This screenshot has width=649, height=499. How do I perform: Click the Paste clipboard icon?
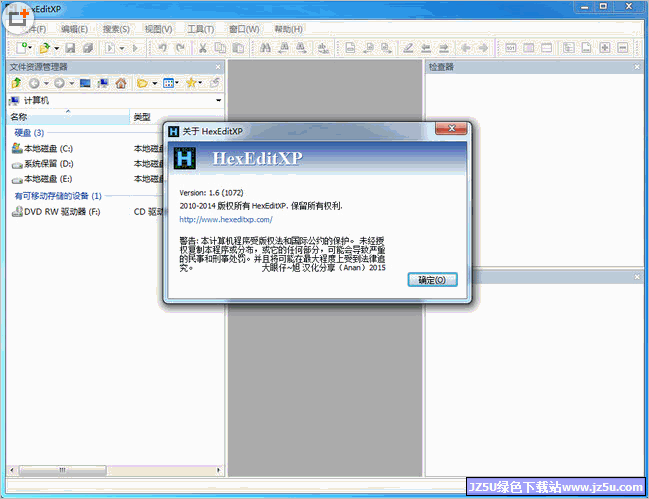[238, 48]
